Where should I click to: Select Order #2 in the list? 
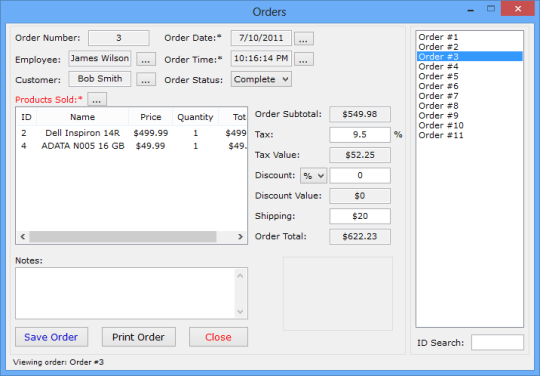469,47
